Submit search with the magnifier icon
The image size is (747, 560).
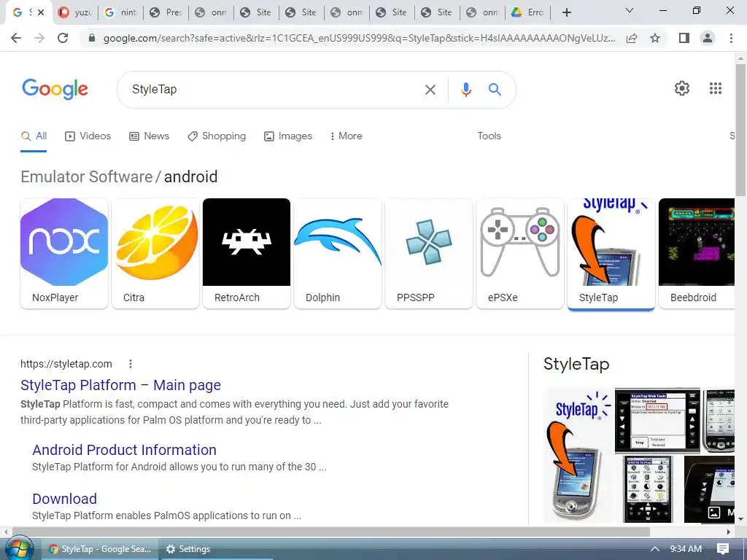(495, 90)
